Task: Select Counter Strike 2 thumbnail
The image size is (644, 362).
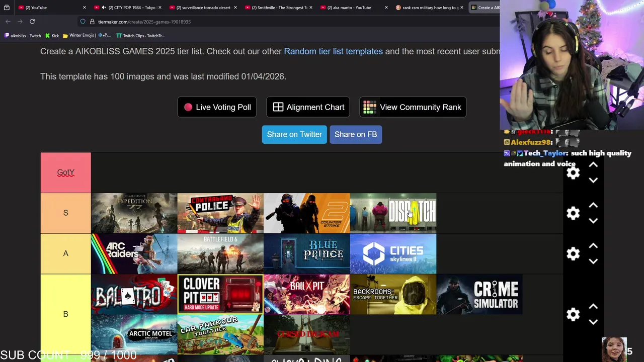Action: click(306, 213)
